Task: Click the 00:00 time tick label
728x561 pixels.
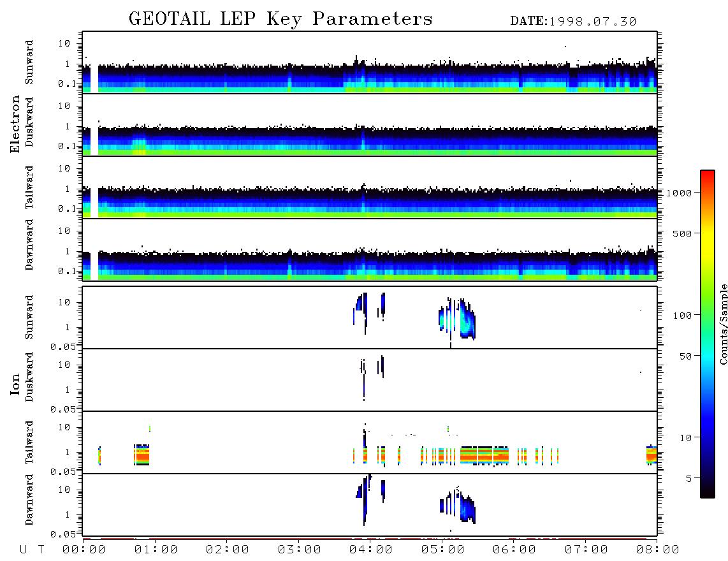Action: click(x=84, y=550)
